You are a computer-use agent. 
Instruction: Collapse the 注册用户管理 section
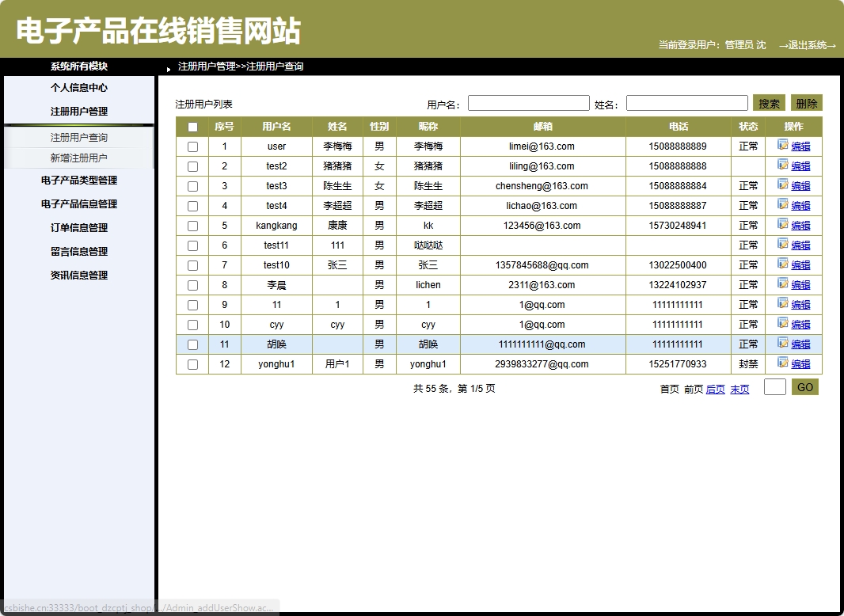point(79,111)
